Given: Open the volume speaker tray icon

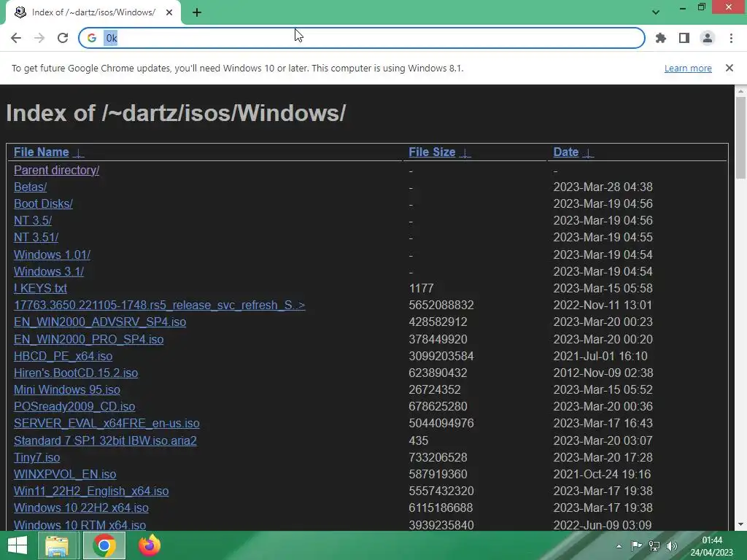Looking at the screenshot, I should click(672, 546).
